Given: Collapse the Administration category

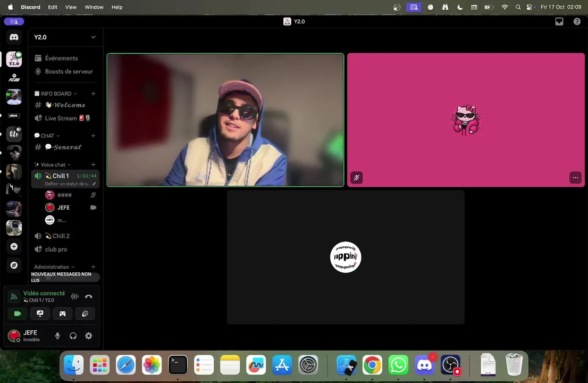Looking at the screenshot, I should (54, 267).
